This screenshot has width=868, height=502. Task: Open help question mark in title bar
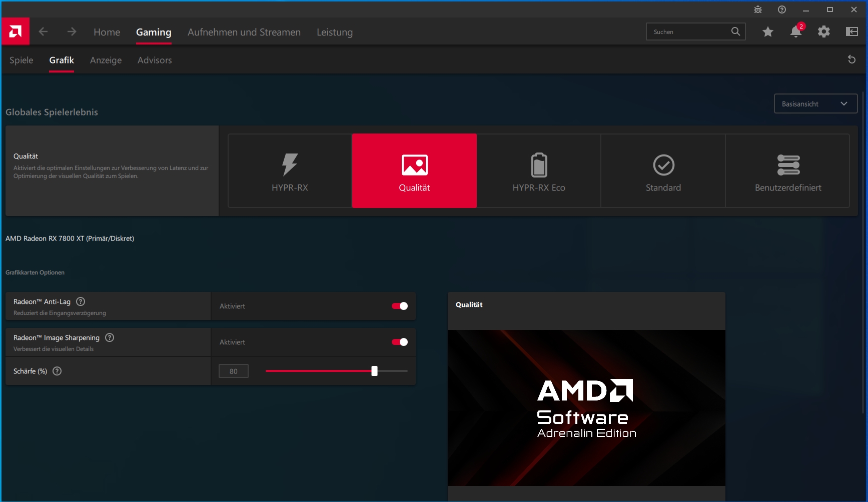click(782, 9)
